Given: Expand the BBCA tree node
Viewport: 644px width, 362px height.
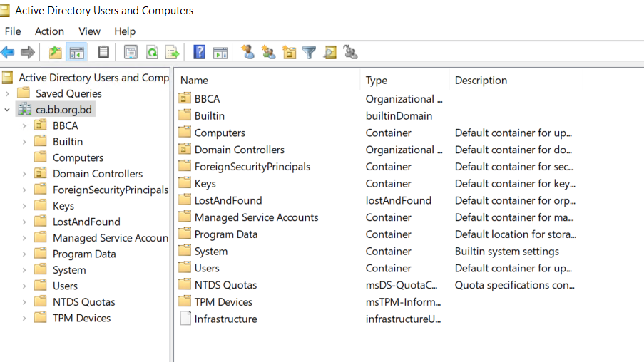Looking at the screenshot, I should (24, 125).
